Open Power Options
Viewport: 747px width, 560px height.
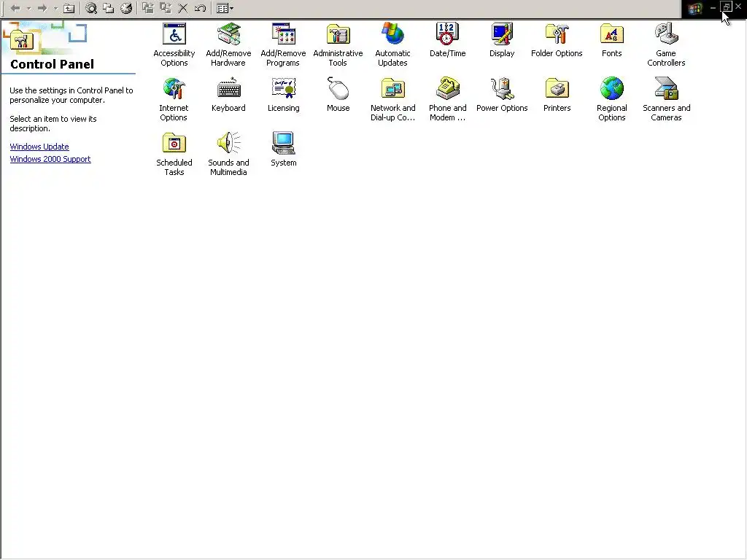click(x=502, y=95)
